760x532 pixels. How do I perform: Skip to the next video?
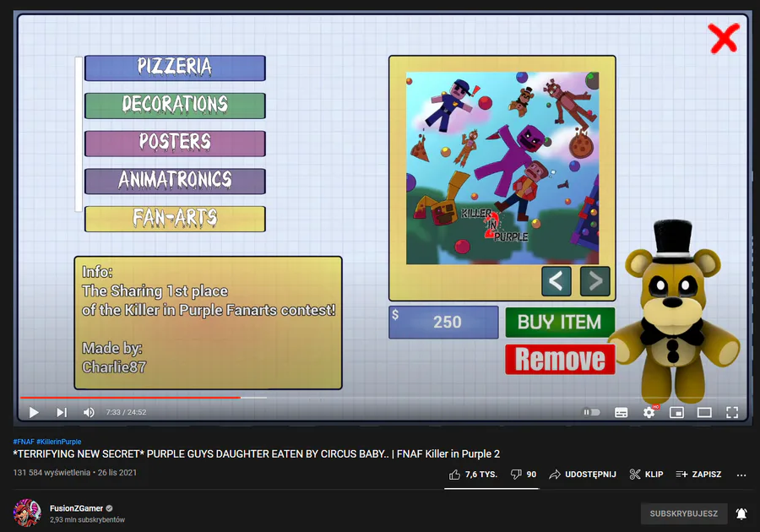pyautogui.click(x=61, y=412)
